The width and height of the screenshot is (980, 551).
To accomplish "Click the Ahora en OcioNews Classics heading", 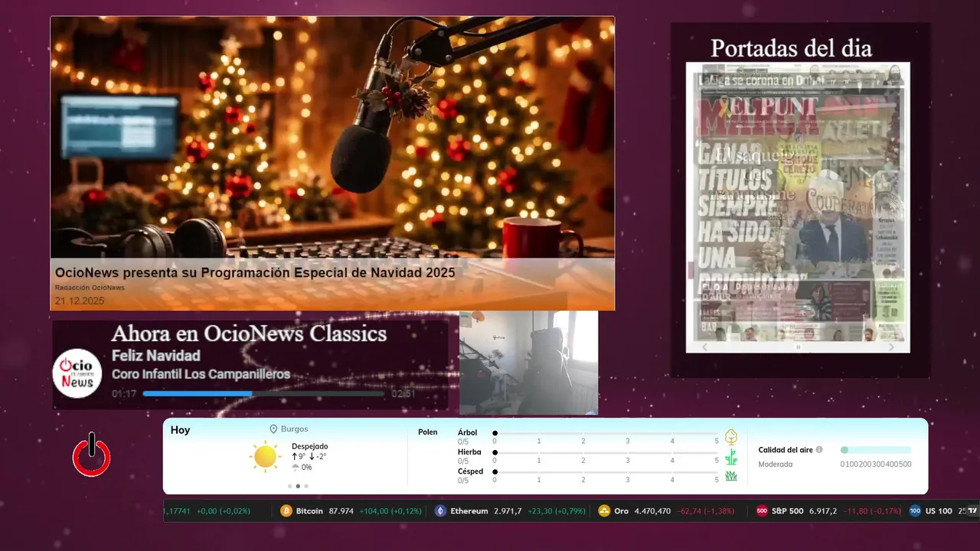I will (x=249, y=334).
